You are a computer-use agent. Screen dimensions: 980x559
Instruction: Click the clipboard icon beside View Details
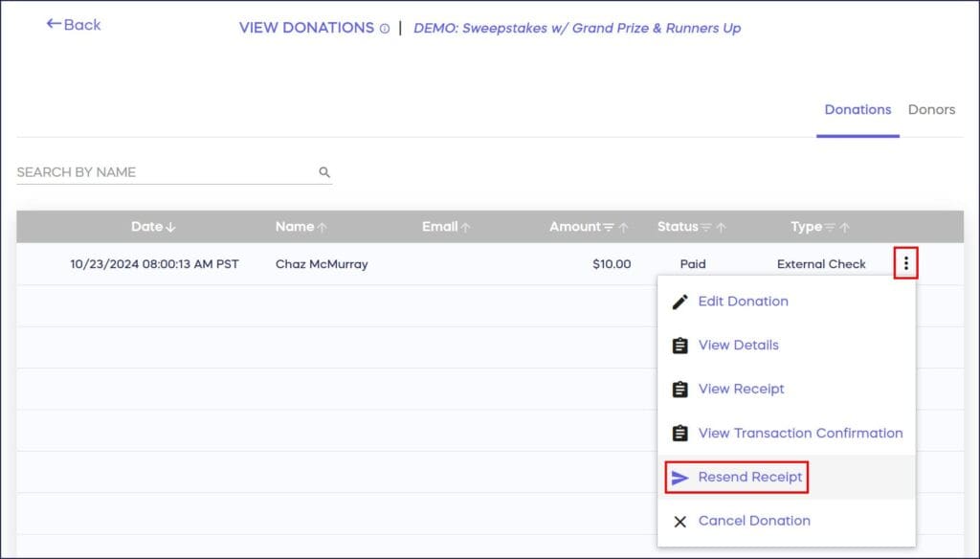coord(680,345)
